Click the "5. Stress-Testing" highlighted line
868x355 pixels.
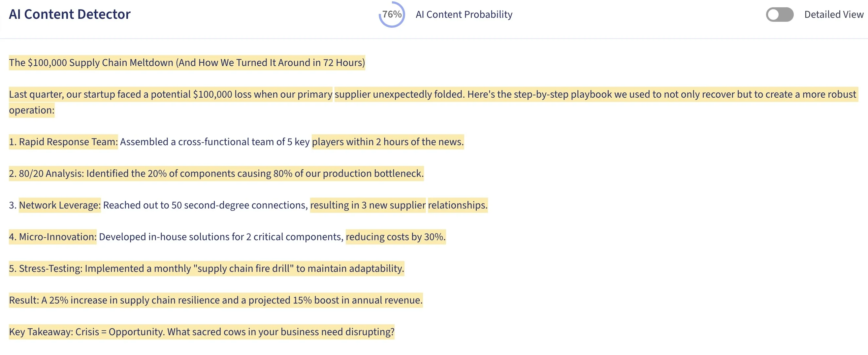click(x=207, y=269)
